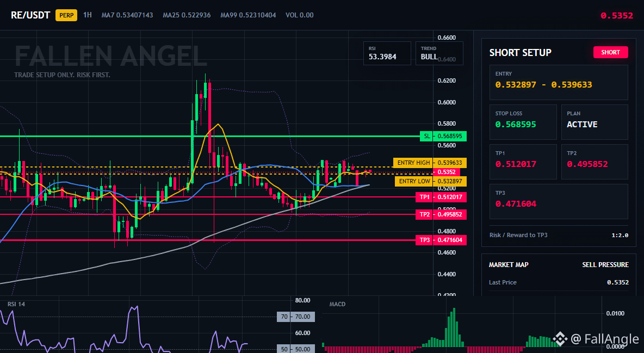
Task: Click the RSI 50 level marker tag
Action: point(296,349)
